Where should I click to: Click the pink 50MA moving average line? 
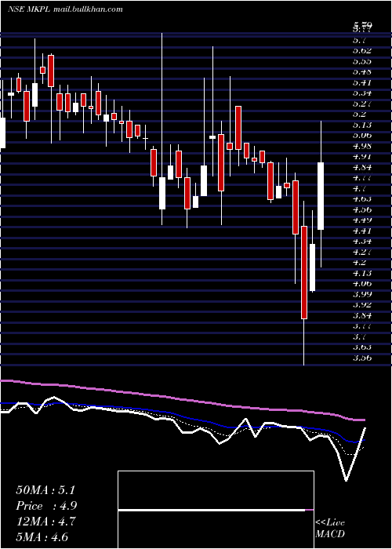coord(182,399)
